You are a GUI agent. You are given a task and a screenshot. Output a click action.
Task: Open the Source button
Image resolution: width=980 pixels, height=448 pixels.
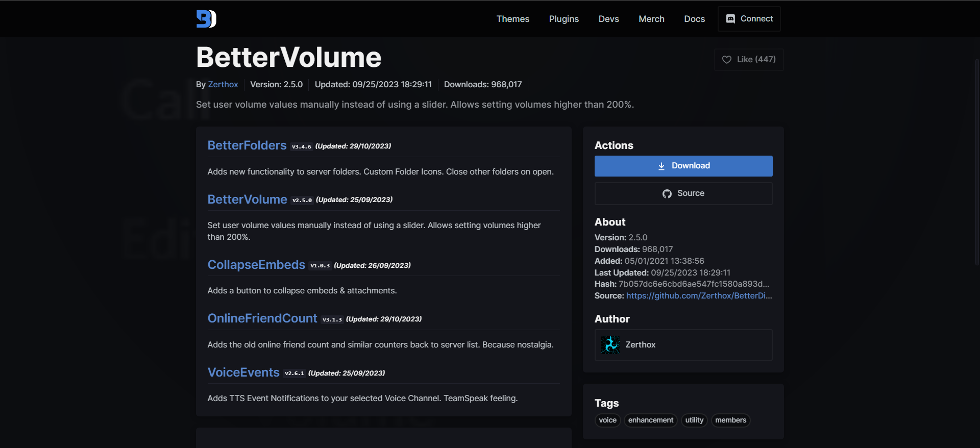[683, 193]
